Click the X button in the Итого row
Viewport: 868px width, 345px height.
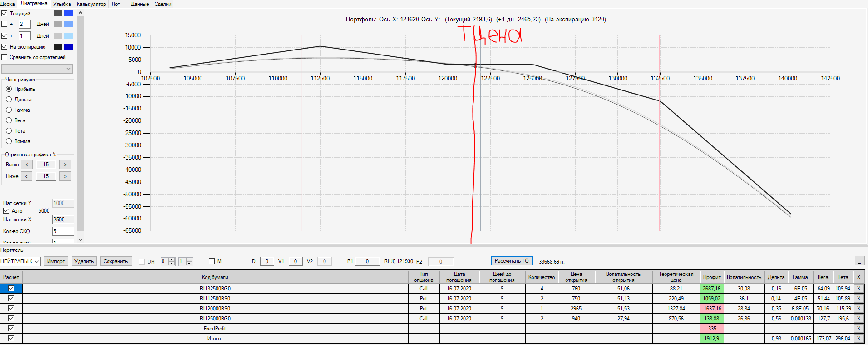[858, 339]
